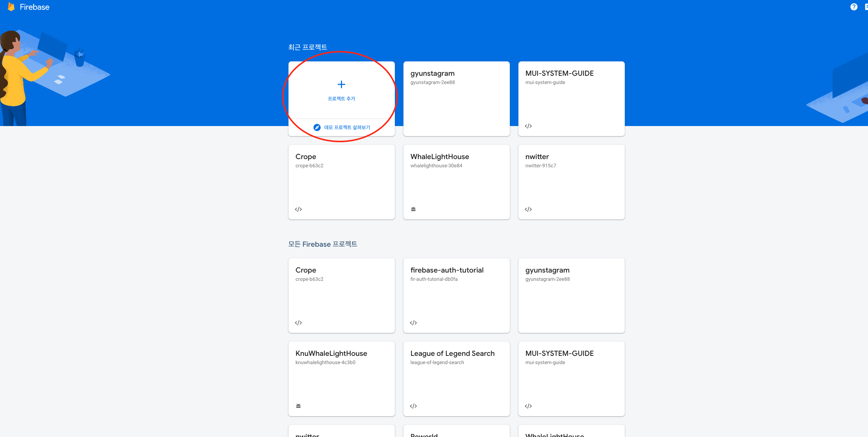Click the partly visible notes icon at top-right edge

coord(866,7)
